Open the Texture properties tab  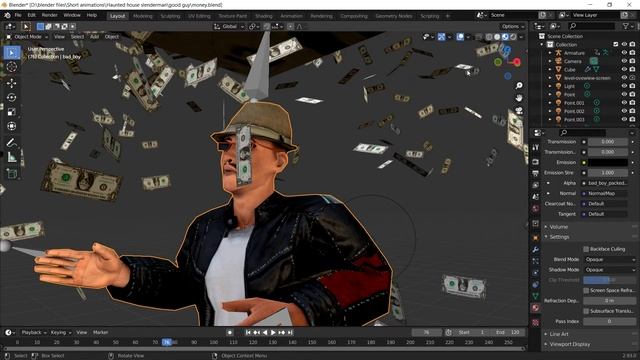tap(536, 322)
